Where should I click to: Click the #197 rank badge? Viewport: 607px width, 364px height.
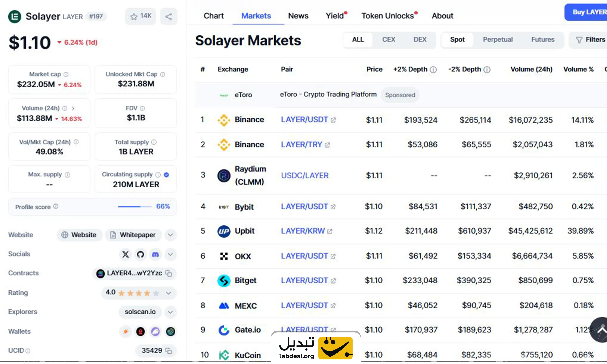96,16
